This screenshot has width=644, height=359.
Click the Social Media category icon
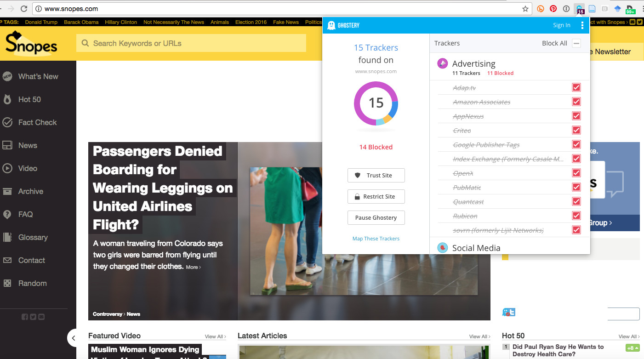coord(442,248)
